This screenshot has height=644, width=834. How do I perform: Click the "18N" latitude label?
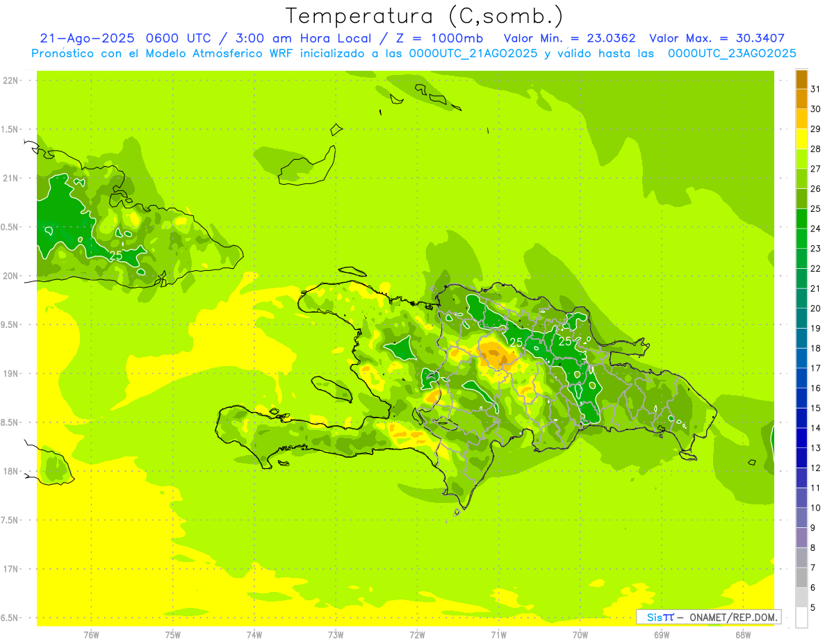10,471
